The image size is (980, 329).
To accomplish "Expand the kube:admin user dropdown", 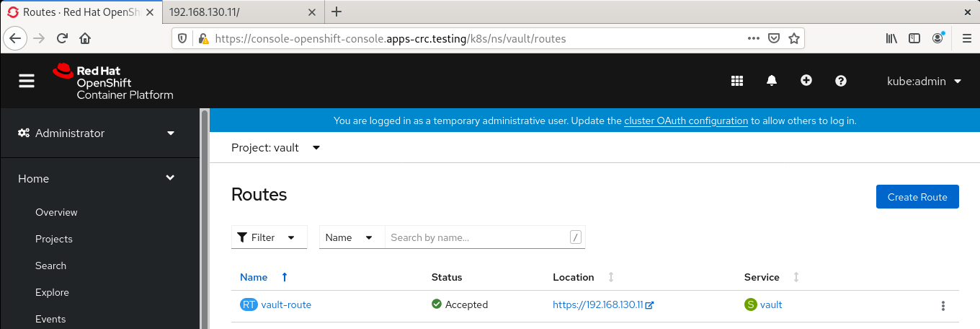I will coord(924,82).
